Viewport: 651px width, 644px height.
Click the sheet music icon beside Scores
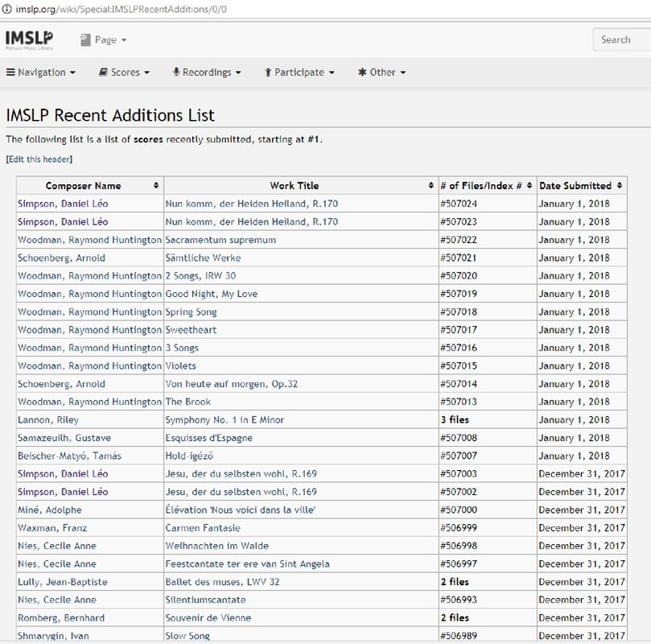pyautogui.click(x=103, y=72)
